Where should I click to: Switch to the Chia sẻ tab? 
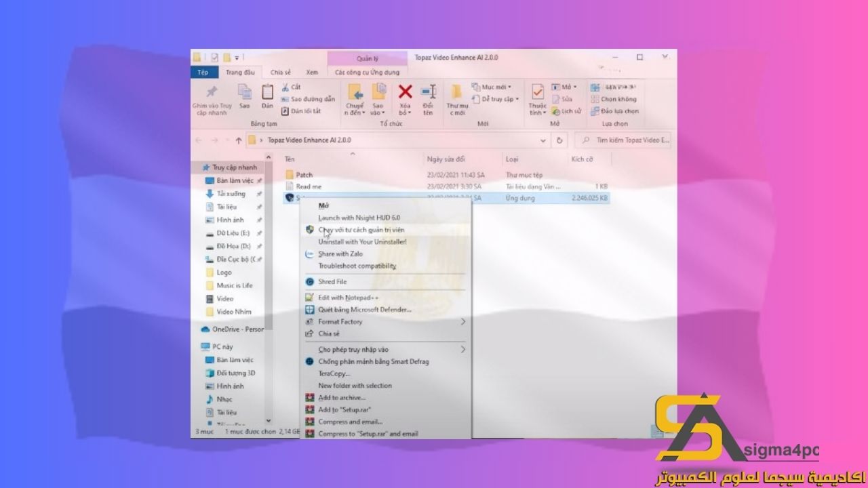click(x=280, y=72)
